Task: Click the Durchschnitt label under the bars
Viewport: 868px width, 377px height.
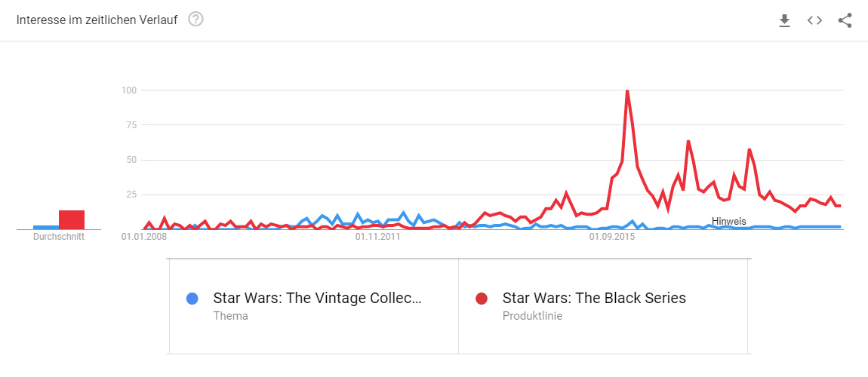Action: coord(59,237)
